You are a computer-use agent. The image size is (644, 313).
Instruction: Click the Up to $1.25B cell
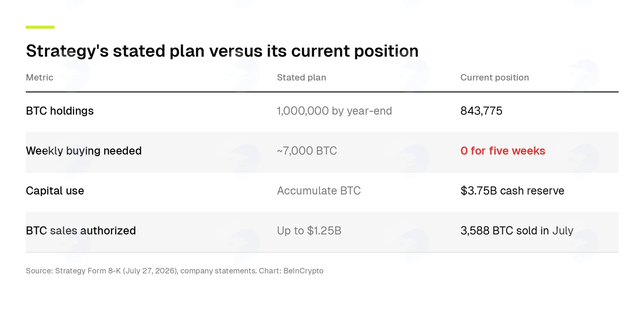click(x=309, y=231)
